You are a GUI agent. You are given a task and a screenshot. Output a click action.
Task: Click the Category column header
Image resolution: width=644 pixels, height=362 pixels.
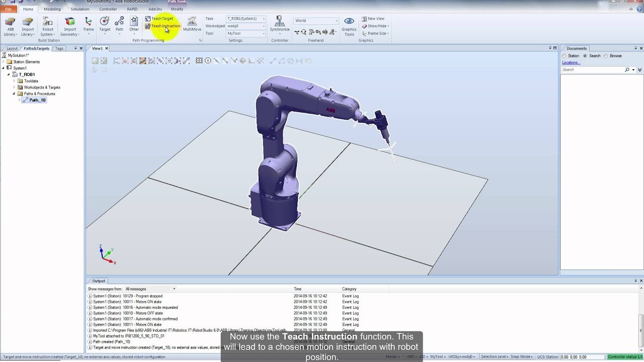tap(349, 289)
